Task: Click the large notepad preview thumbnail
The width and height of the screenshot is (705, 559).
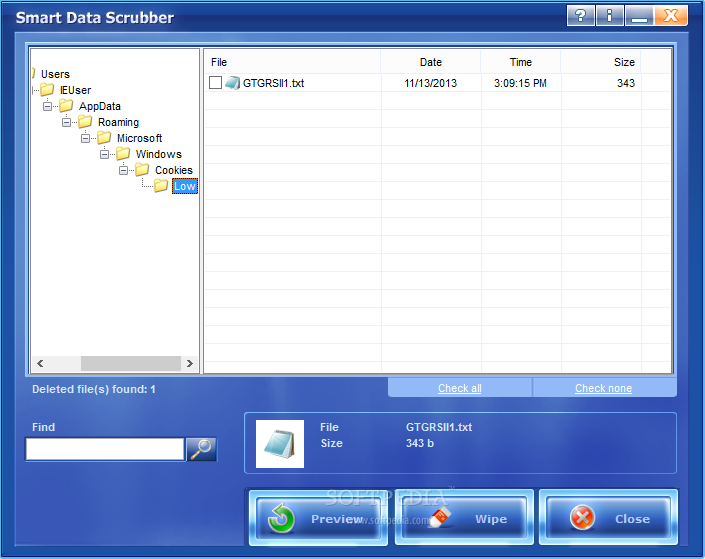Action: (x=280, y=444)
